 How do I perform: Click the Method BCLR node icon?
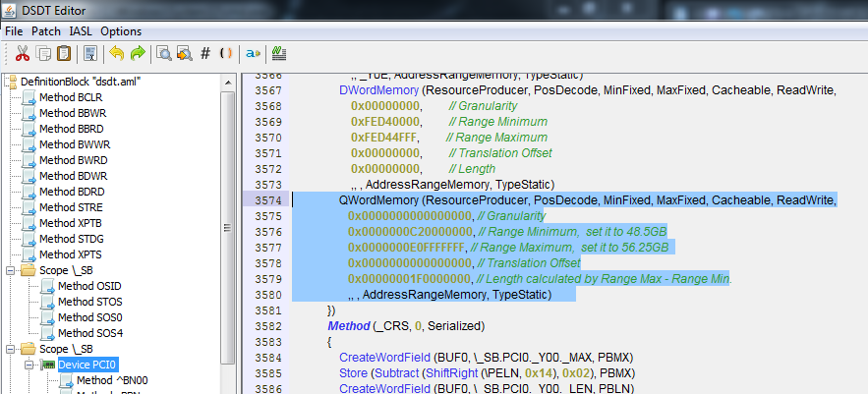(x=29, y=98)
